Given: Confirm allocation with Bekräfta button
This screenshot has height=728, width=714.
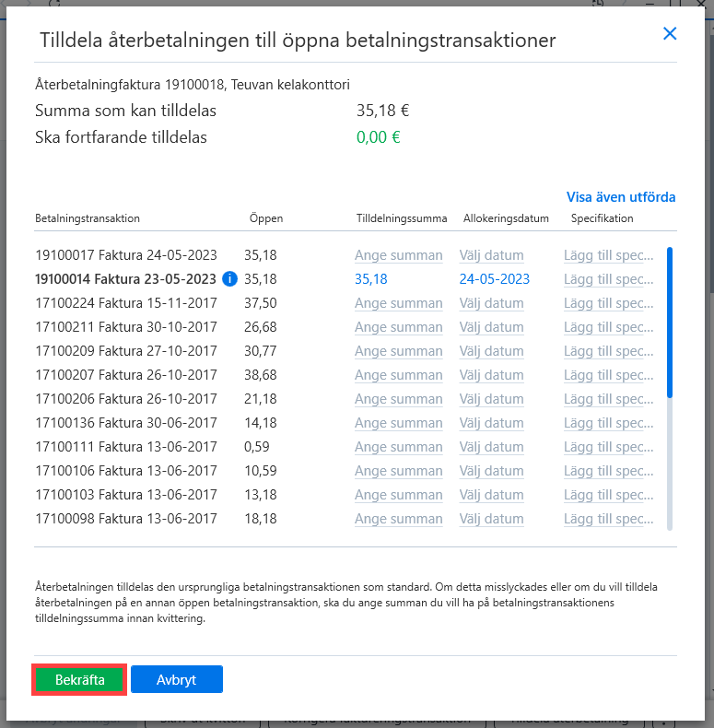Looking at the screenshot, I should (x=79, y=680).
